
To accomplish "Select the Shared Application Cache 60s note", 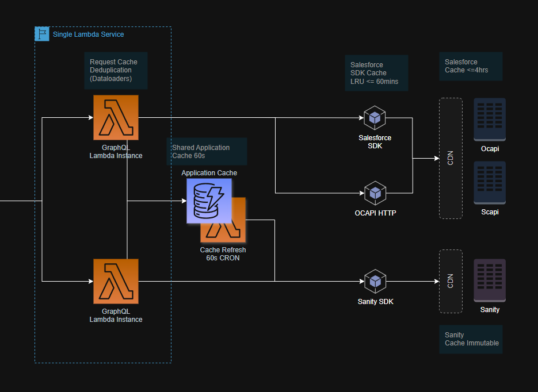I will (x=207, y=152).
